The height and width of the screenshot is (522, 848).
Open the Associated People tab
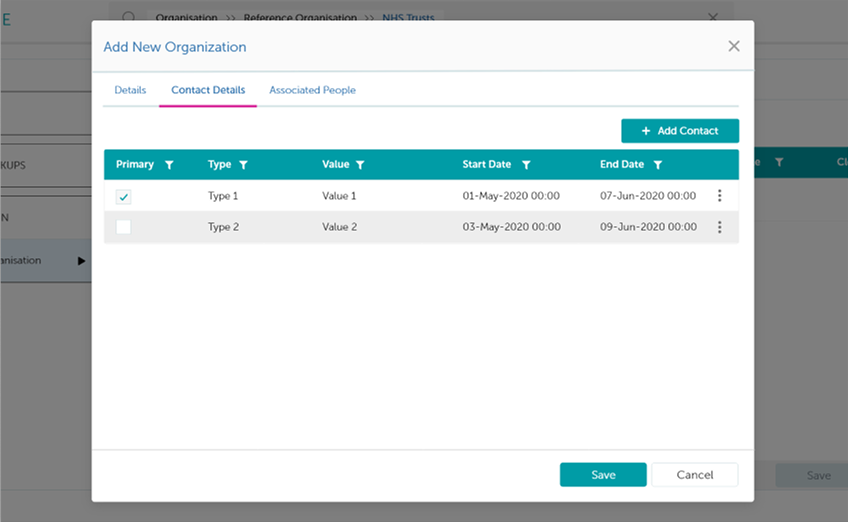tap(313, 90)
